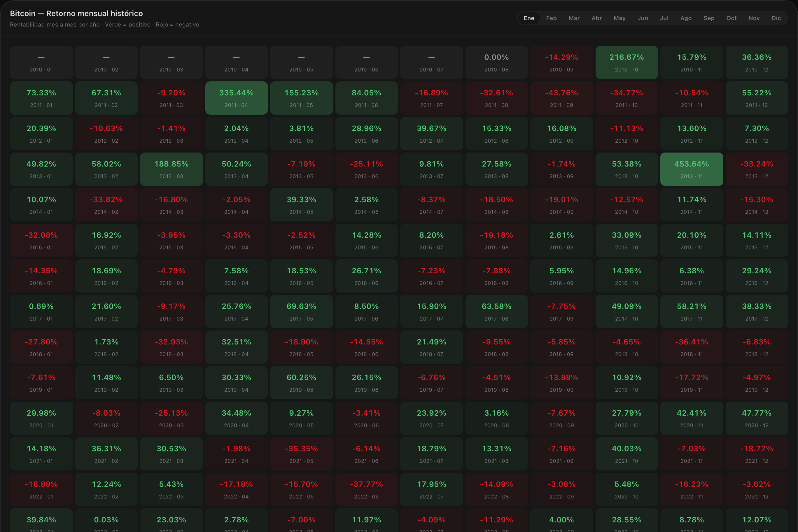
Task: Select the cell showing 28.55% return
Action: pyautogui.click(x=627, y=520)
